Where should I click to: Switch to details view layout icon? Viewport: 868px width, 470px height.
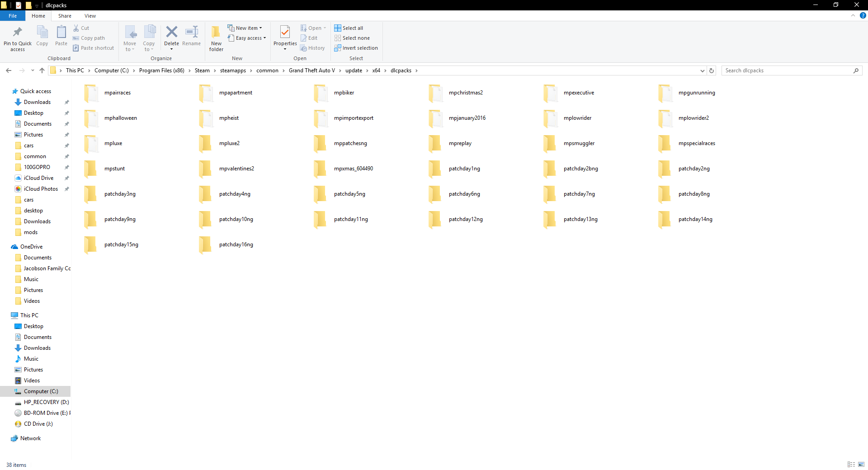pyautogui.click(x=851, y=465)
